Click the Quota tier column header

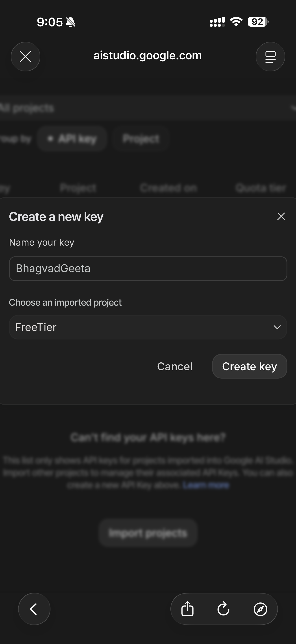coord(261,188)
